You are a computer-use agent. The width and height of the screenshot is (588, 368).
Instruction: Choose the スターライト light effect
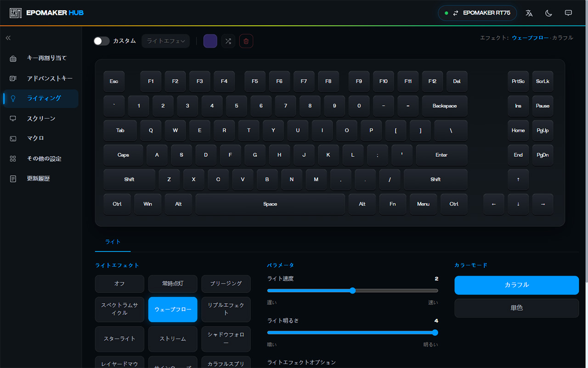pos(119,339)
